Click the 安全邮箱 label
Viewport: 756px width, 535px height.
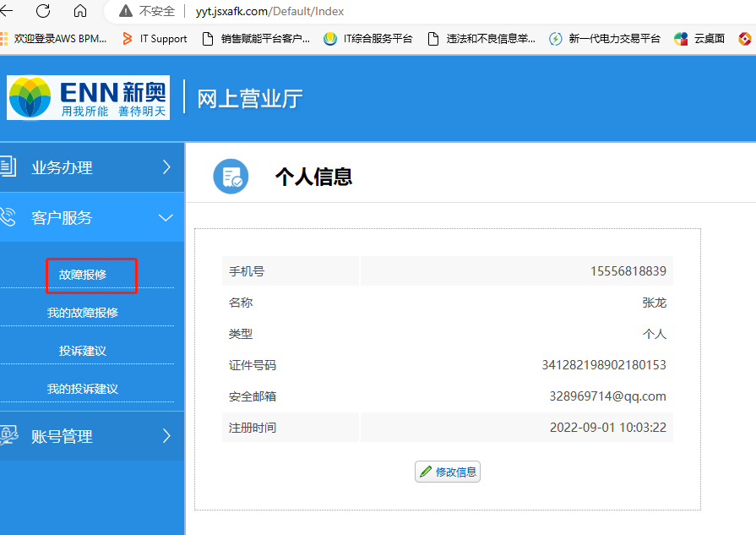pyautogui.click(x=253, y=396)
